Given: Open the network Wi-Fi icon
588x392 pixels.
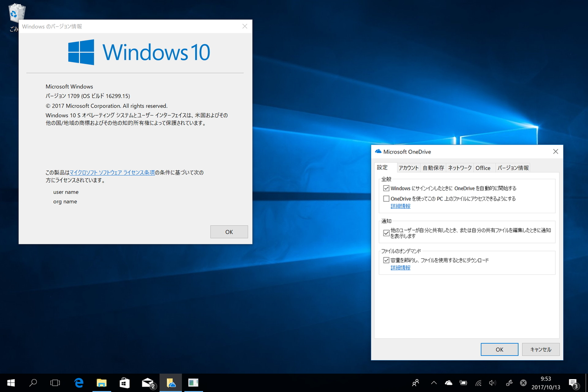Looking at the screenshot, I should pyautogui.click(x=478, y=382).
